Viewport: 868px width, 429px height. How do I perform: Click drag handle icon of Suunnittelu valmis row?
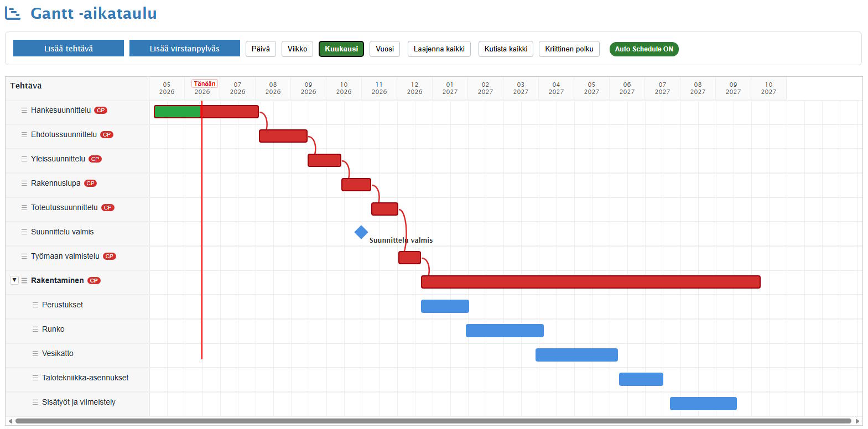(24, 232)
